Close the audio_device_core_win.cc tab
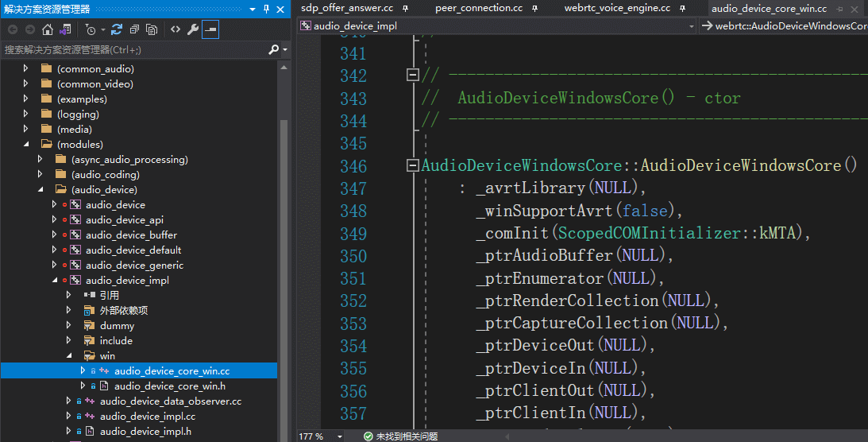Viewport: 868px width, 442px height. tap(854, 9)
